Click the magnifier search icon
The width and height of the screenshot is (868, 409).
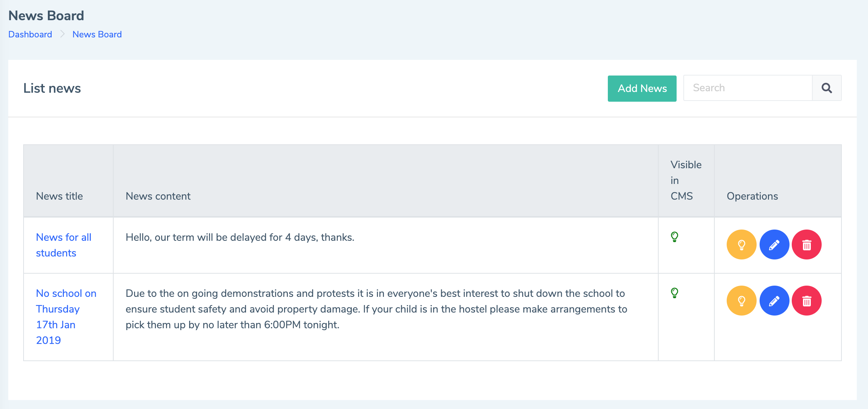pos(827,88)
